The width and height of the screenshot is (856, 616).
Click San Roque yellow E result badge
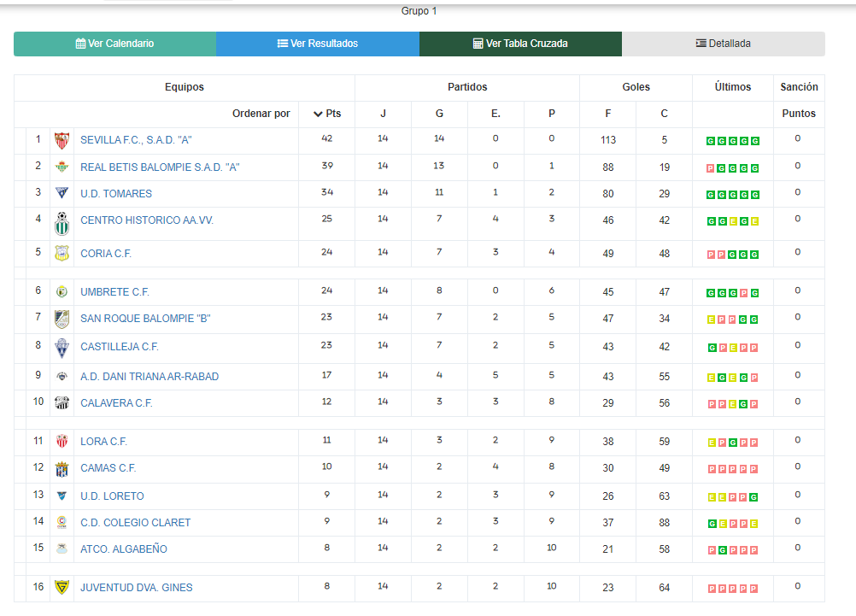point(711,320)
